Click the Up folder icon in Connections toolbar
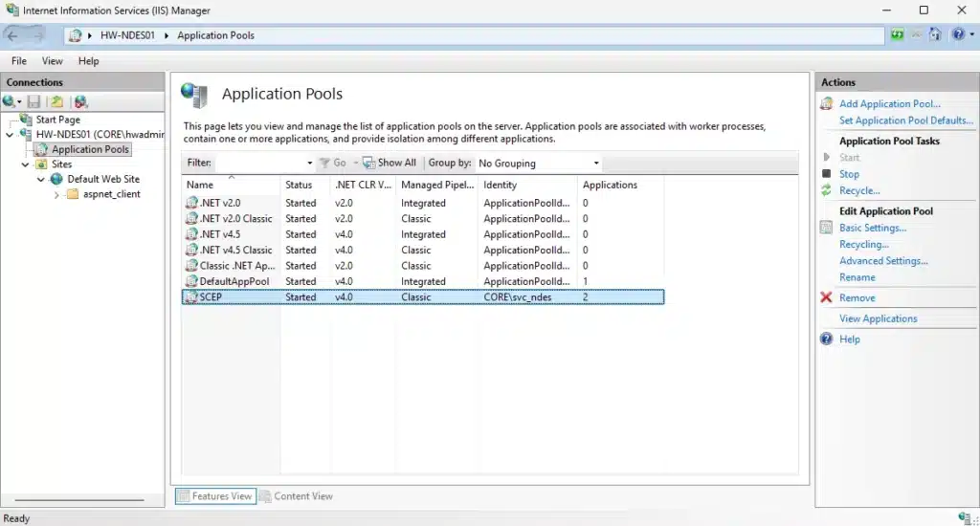Image resolution: width=980 pixels, height=526 pixels. pos(56,101)
